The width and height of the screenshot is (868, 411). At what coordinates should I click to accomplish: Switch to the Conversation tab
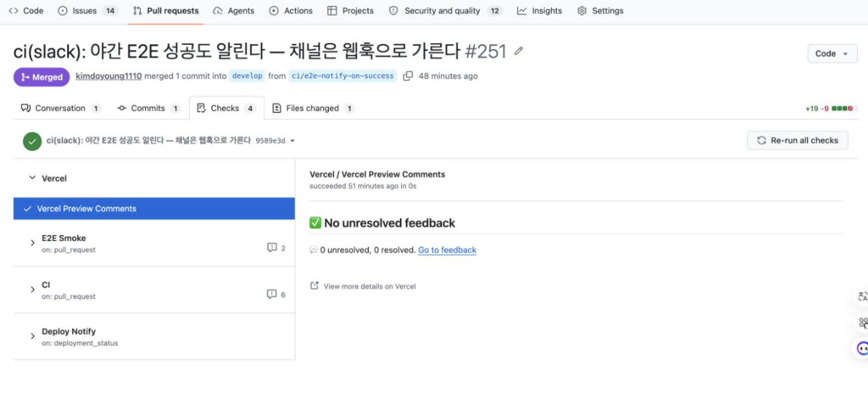click(61, 108)
